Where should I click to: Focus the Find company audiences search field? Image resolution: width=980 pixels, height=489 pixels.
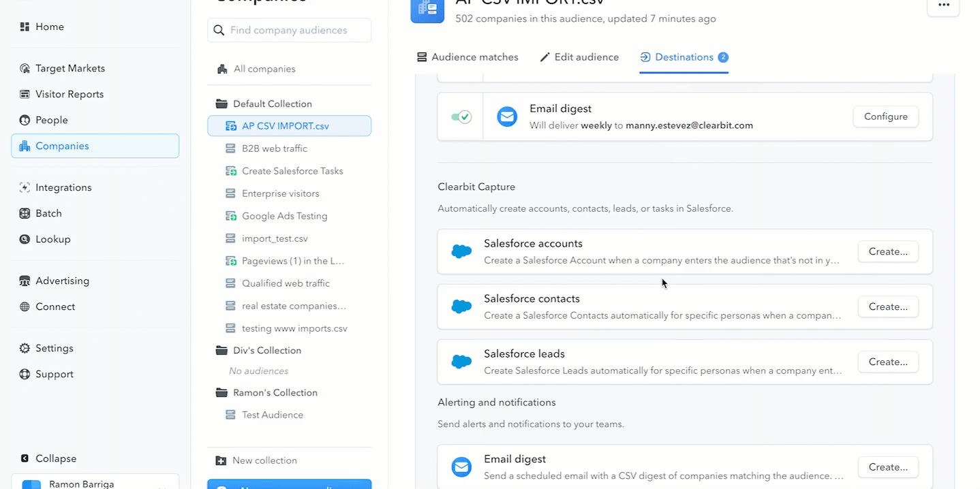pos(290,30)
